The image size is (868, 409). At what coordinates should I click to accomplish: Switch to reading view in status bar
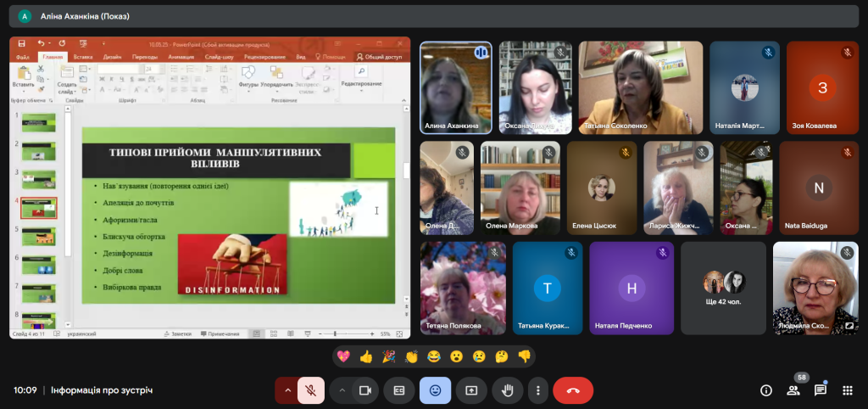pyautogui.click(x=292, y=334)
